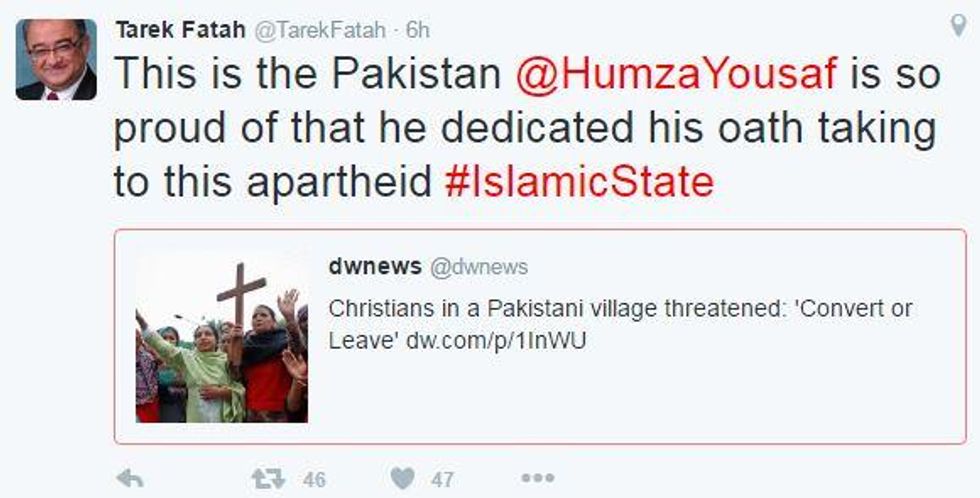
Task: Click the reply arrow icon
Action: pyautogui.click(x=130, y=479)
